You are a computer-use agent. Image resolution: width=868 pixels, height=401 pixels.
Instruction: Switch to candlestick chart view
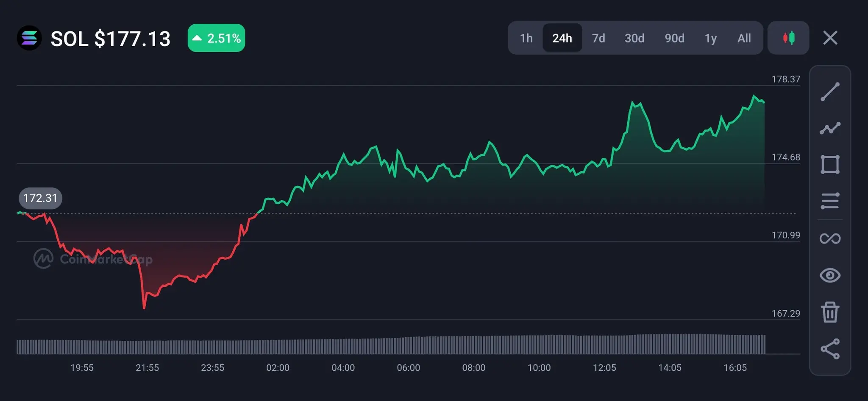click(788, 38)
